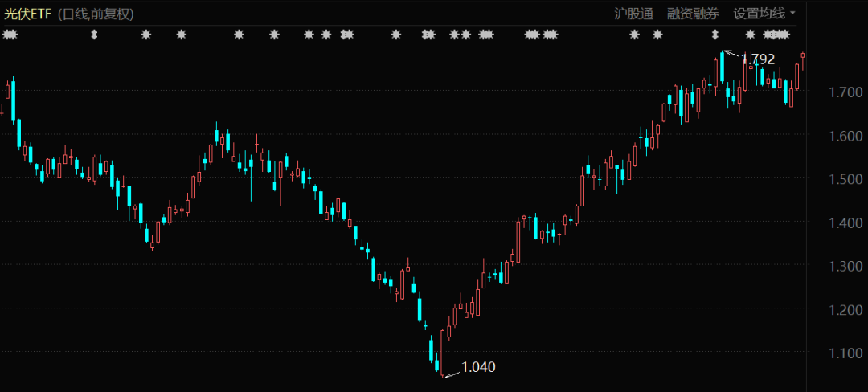Select the 融资融券 tag

694,14
